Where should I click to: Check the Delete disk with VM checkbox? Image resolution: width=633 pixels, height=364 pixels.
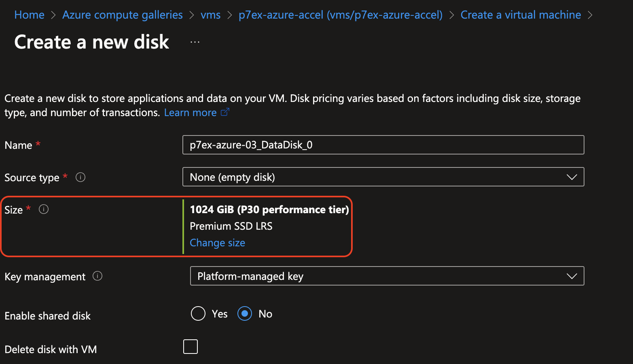[191, 347]
